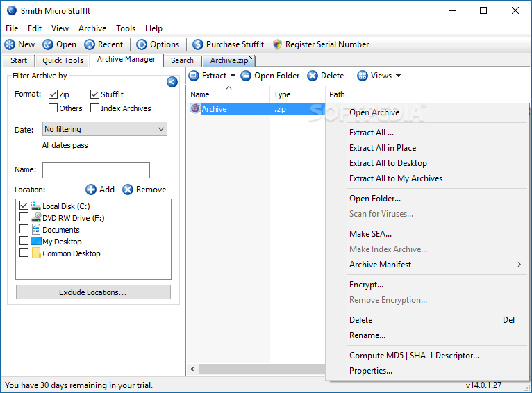Viewport: 532px width, 393px height.
Task: Click the Delete X icon in toolbar
Action: click(313, 76)
